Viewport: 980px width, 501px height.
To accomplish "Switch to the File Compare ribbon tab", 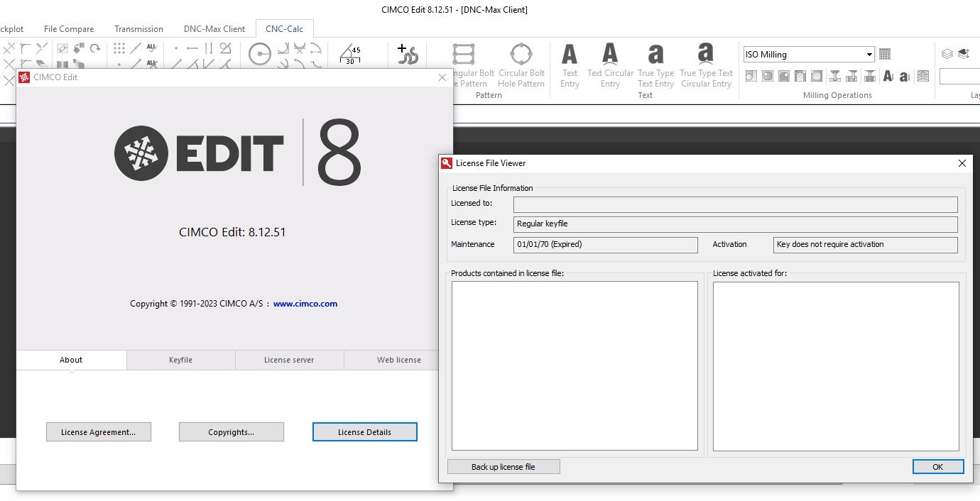I will [x=68, y=29].
